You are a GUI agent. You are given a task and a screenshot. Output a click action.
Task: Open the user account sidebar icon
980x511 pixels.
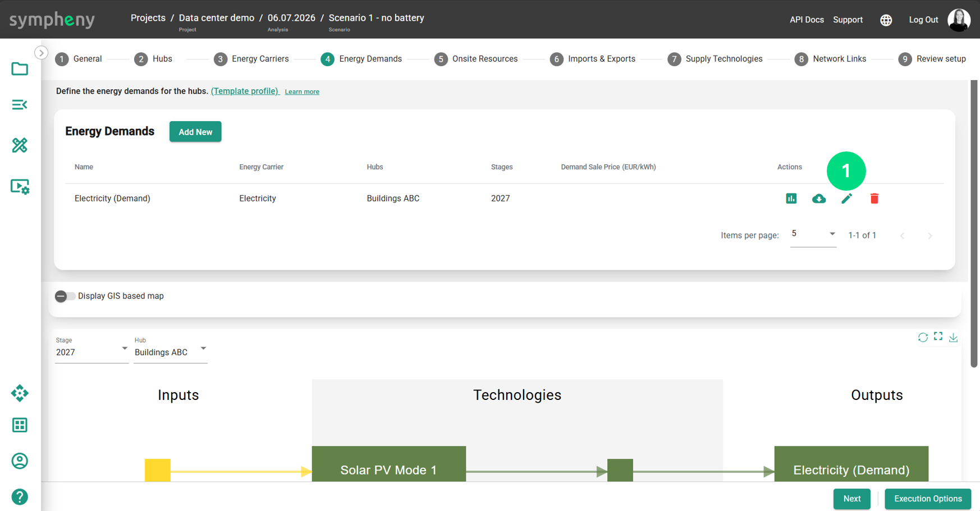click(x=20, y=461)
